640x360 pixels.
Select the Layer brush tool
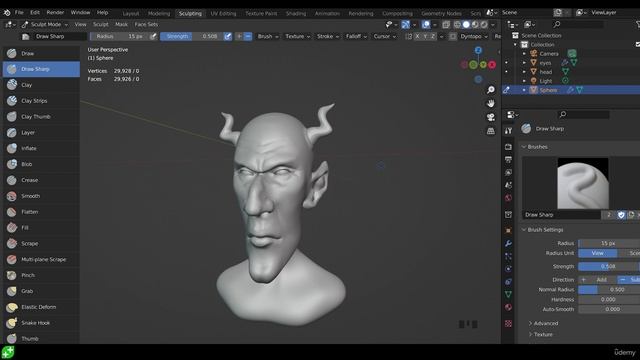tap(41, 133)
